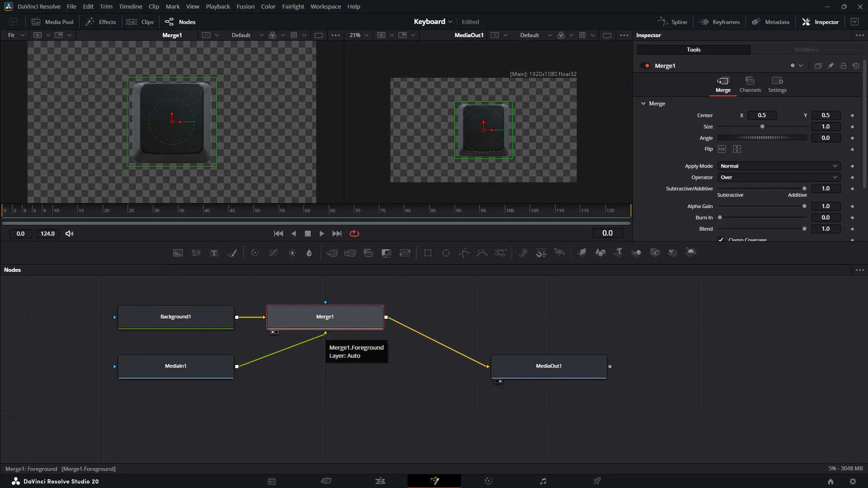Open the Color page from bottom bar
Screen dimensions: 868x488
488,481
